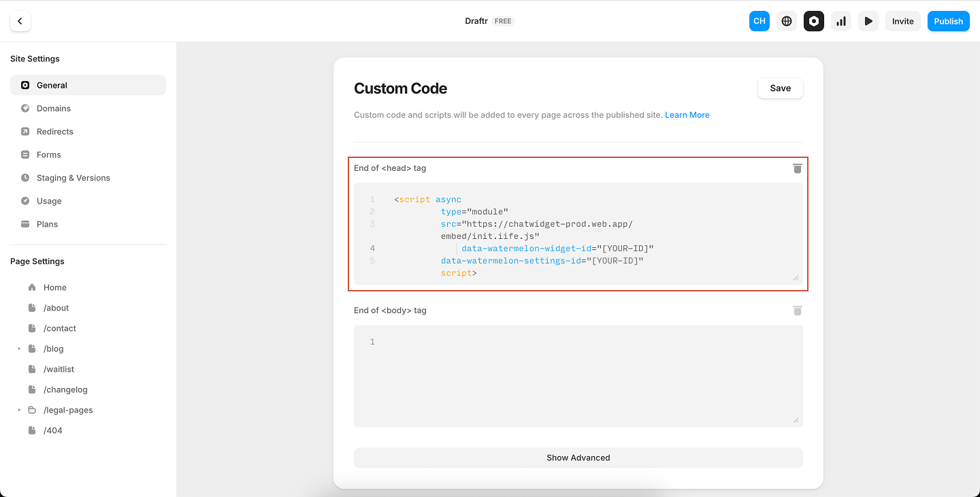Open the Redirects settings
This screenshot has width=980, height=497.
coord(88,131)
